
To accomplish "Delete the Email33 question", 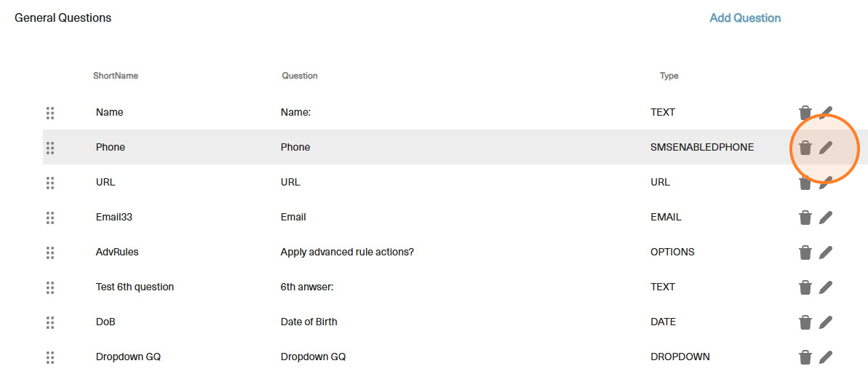I will click(x=805, y=218).
